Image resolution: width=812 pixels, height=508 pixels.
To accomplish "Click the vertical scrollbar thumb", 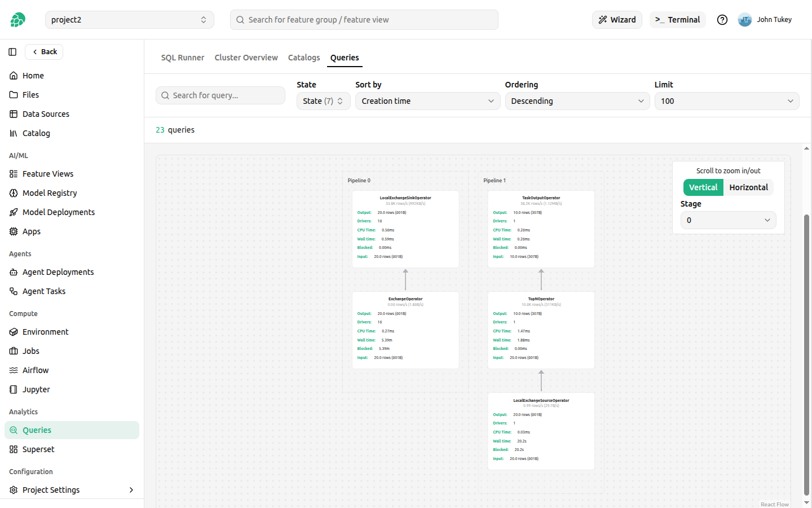I will [x=806, y=354].
